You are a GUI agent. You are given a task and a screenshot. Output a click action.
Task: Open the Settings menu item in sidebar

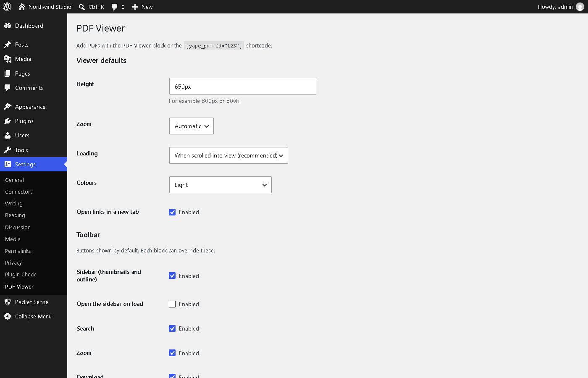pyautogui.click(x=34, y=164)
